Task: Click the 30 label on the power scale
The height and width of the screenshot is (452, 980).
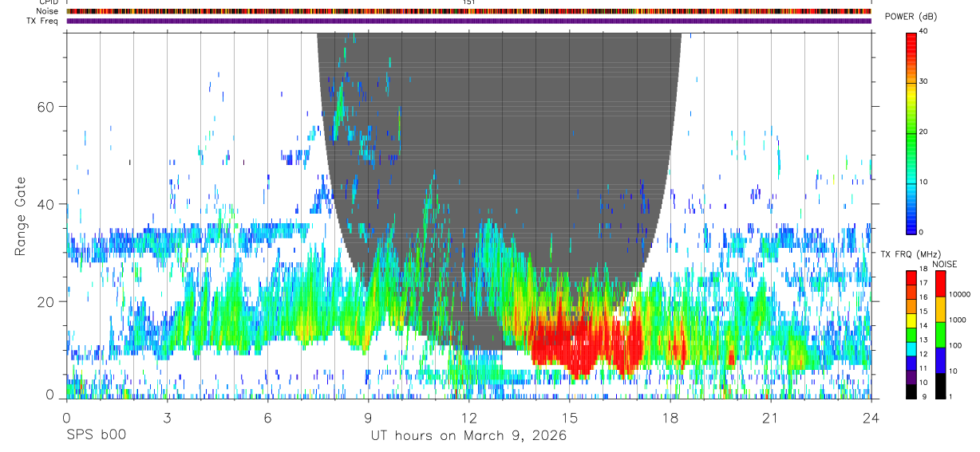Action: pos(923,81)
